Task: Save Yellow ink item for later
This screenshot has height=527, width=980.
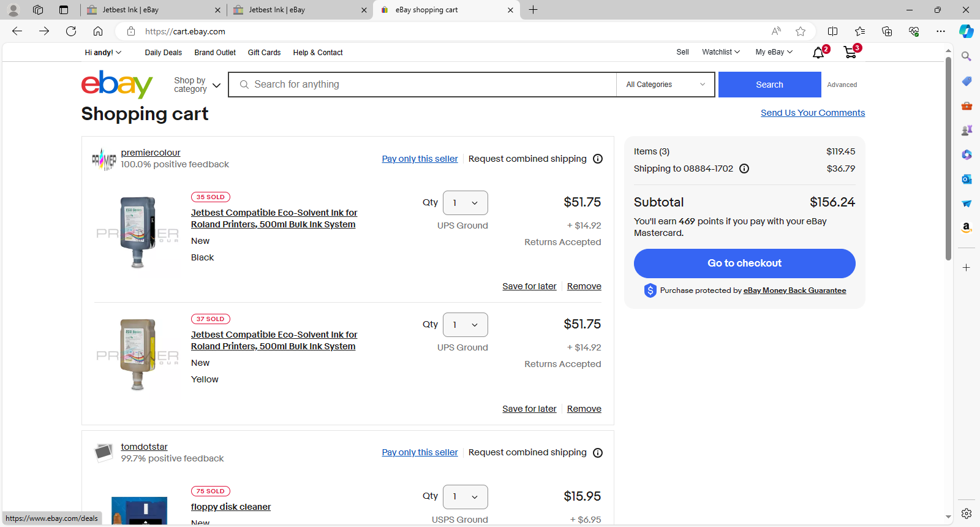Action: 529,409
